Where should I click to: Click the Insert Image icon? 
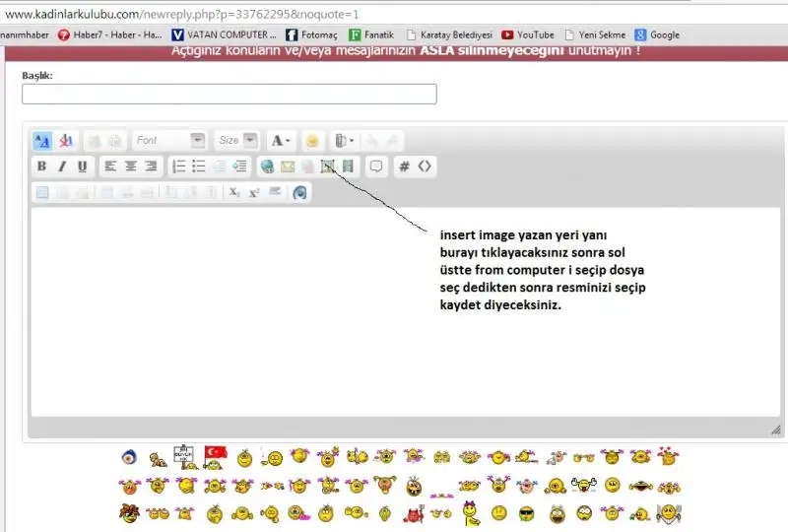pyautogui.click(x=328, y=166)
